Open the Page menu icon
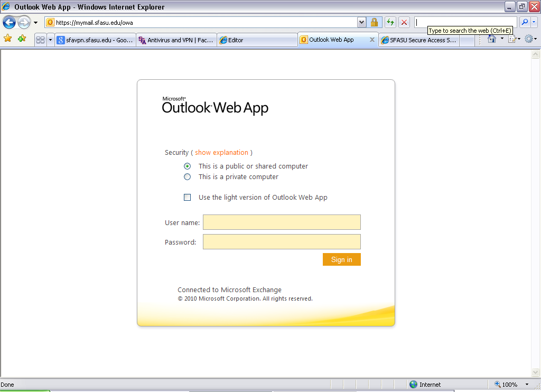This screenshot has width=541, height=392. pos(512,39)
